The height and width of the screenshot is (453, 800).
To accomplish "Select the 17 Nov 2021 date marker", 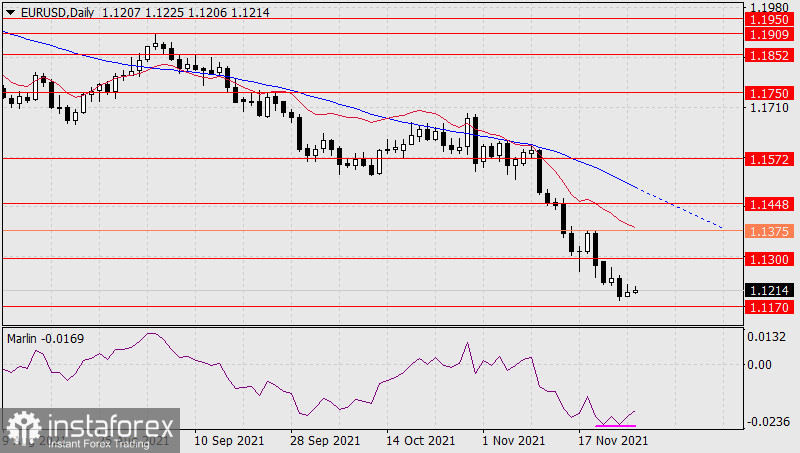I will (614, 440).
